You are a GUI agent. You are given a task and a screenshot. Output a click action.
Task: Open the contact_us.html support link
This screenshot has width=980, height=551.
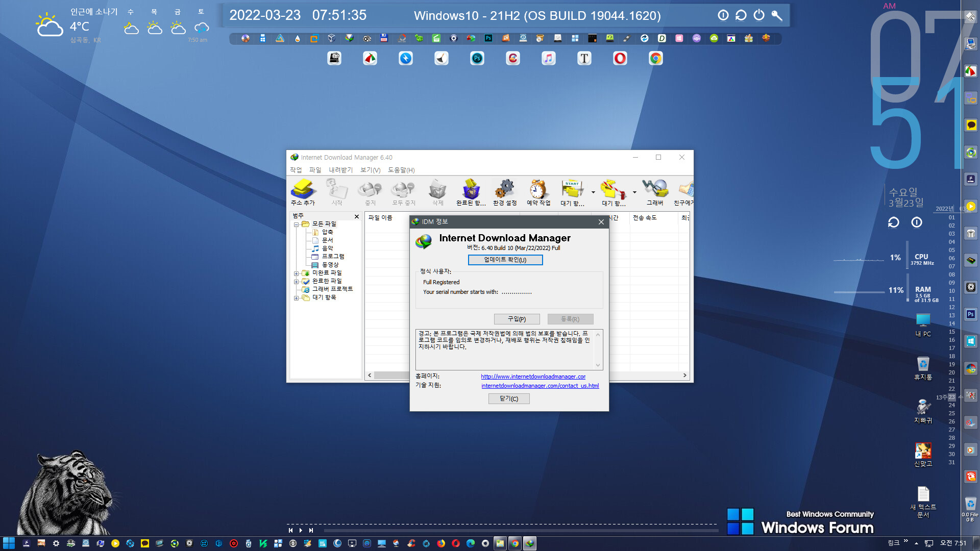(x=540, y=386)
